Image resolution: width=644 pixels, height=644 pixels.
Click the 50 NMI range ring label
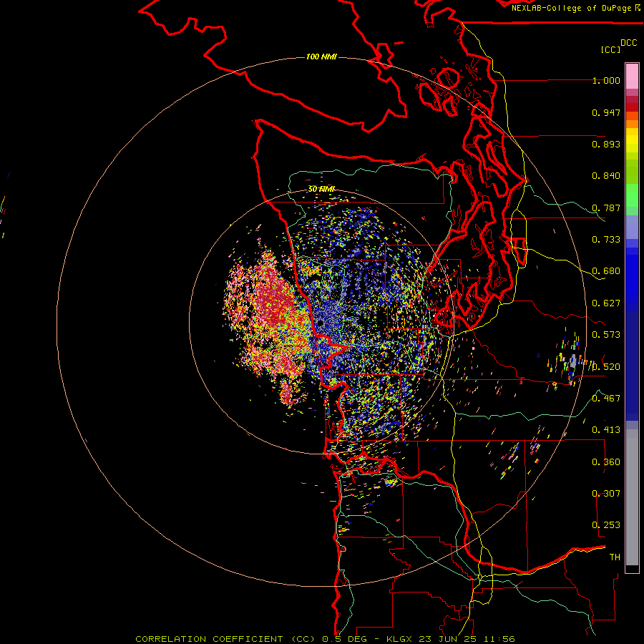tap(321, 189)
